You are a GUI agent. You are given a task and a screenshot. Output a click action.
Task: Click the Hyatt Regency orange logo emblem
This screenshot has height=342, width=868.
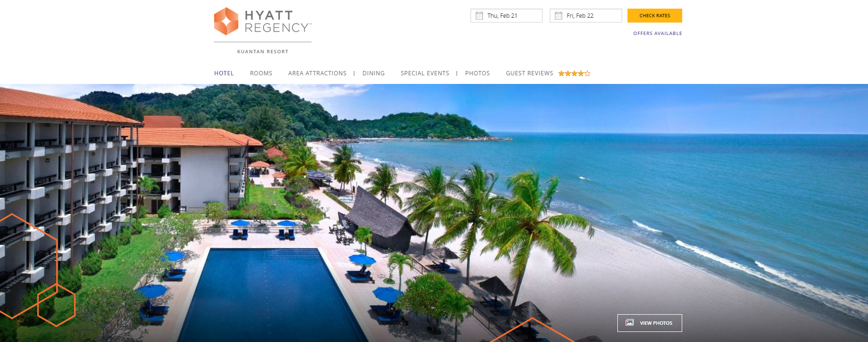pos(226,21)
